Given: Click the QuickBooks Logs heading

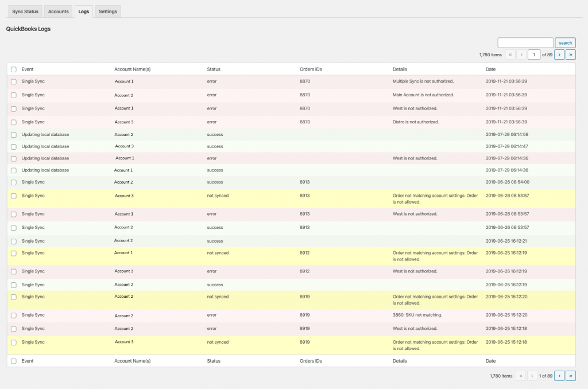Looking at the screenshot, I should [x=28, y=29].
